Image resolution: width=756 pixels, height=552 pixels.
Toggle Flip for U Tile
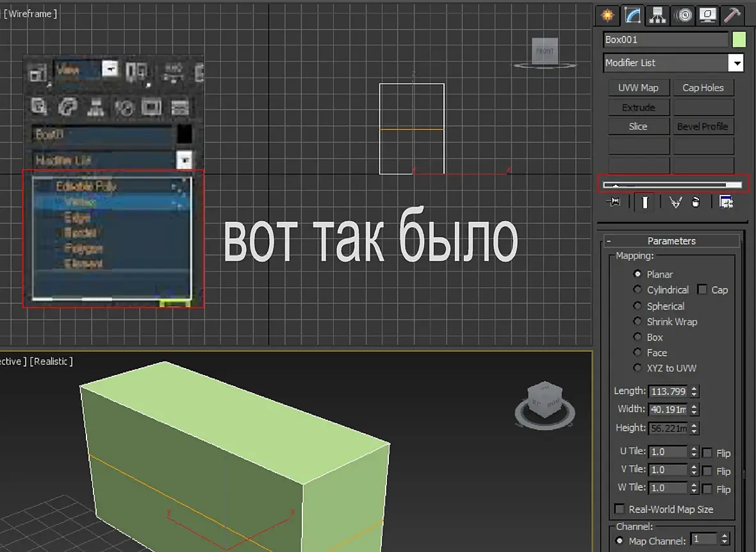pyautogui.click(x=707, y=453)
